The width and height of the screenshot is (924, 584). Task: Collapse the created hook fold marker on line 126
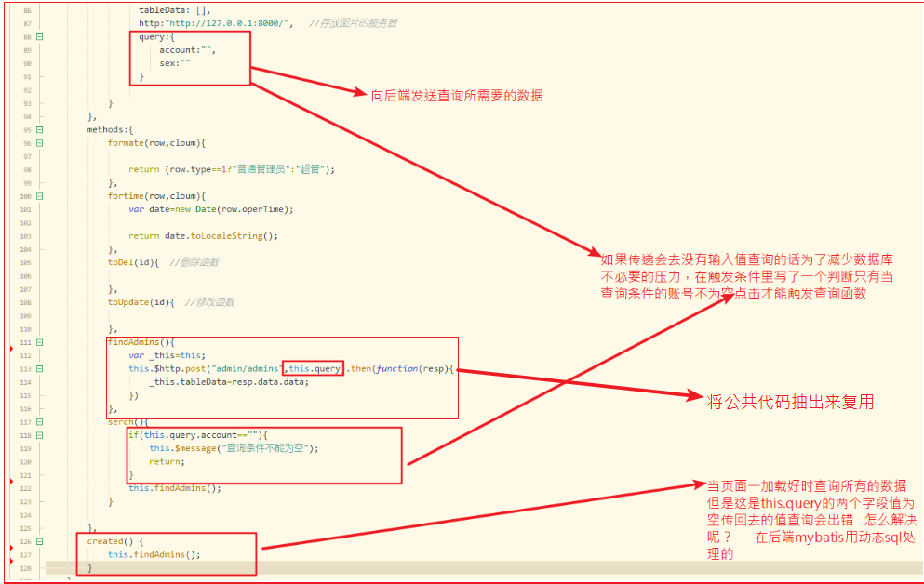[39, 541]
